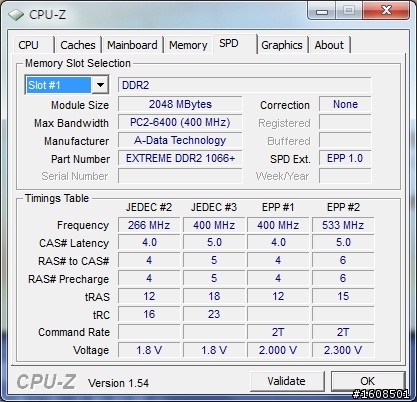
Task: Click the RAS# Precharge row label
Action: 69,279
